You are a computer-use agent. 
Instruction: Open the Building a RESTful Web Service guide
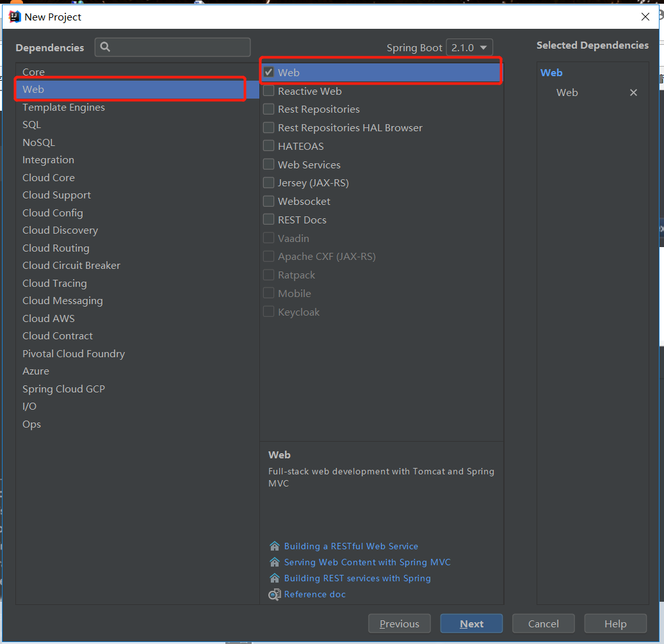coord(352,546)
